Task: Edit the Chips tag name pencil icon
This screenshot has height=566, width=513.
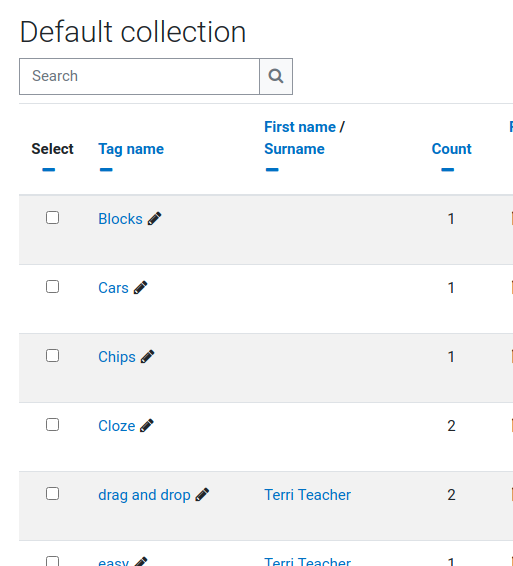Action: 147,357
